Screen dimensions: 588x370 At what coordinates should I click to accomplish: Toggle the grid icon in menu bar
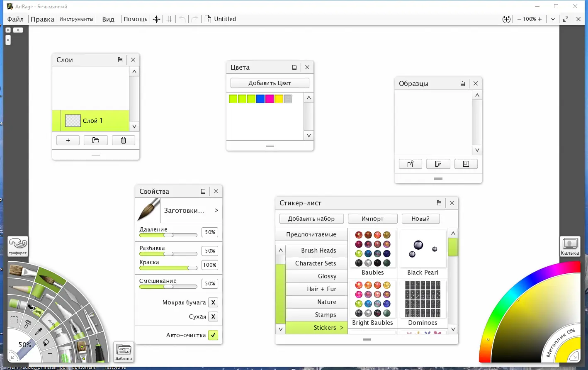pos(169,19)
